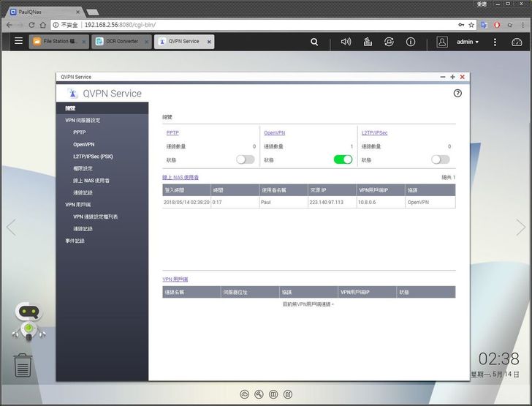Click the search magnifier in the top bar
The image size is (532, 406).
click(x=314, y=42)
